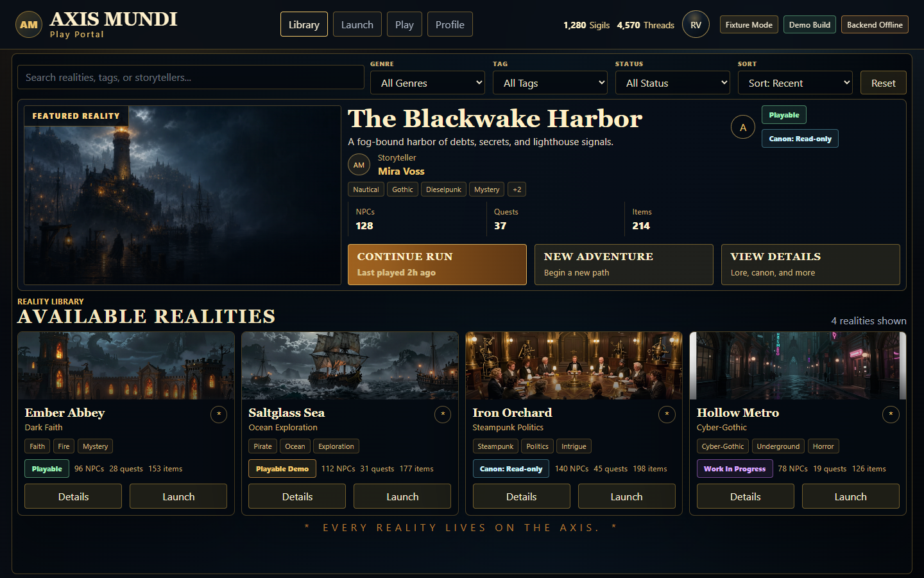Open the Play tab
The width and height of the screenshot is (924, 578).
(404, 24)
